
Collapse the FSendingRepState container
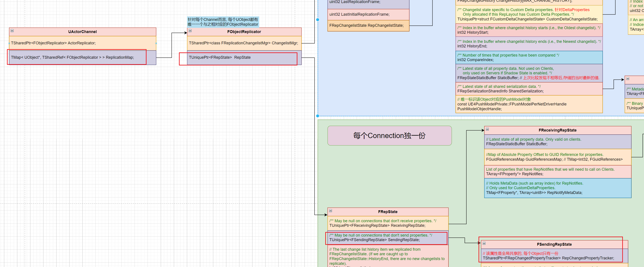484,243
